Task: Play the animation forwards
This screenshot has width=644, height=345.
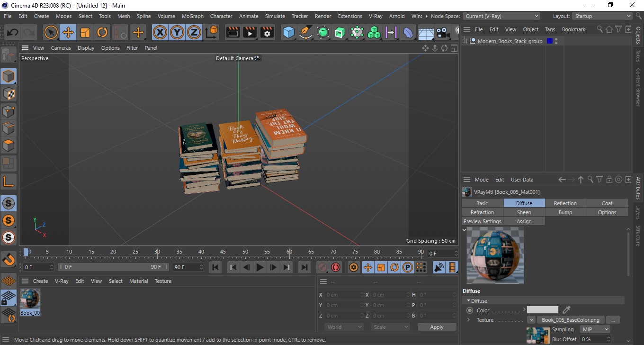Action: point(259,267)
